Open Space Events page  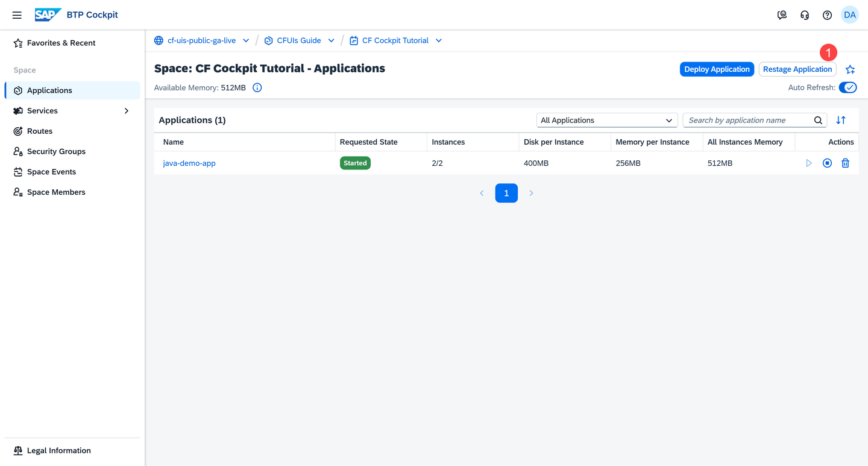(x=72, y=172)
